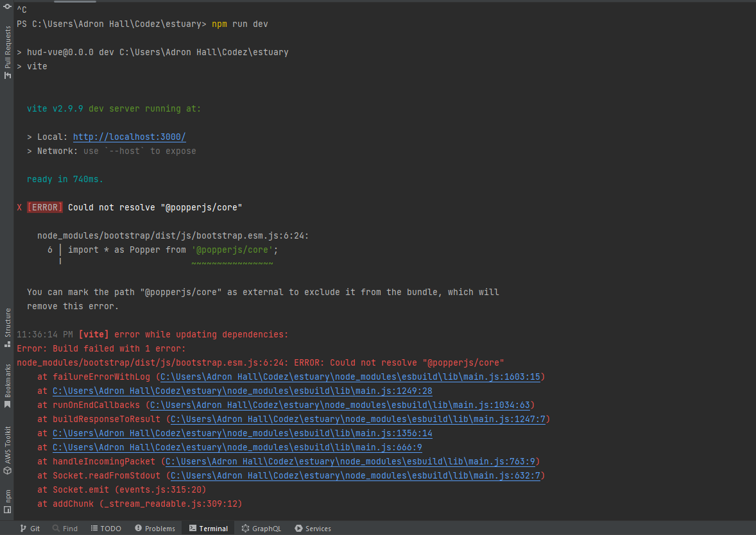Click the 'addChunk (_stream_readable.js:309:12)' line
The width and height of the screenshot is (756, 535).
click(x=140, y=504)
